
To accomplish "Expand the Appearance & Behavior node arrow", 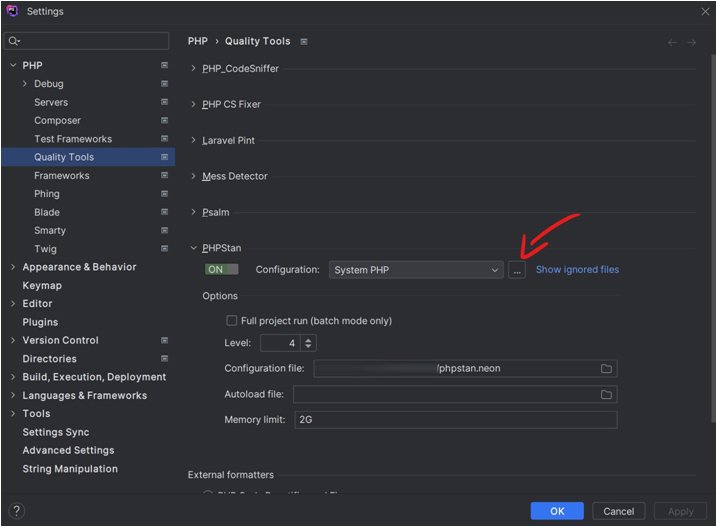I will (13, 267).
